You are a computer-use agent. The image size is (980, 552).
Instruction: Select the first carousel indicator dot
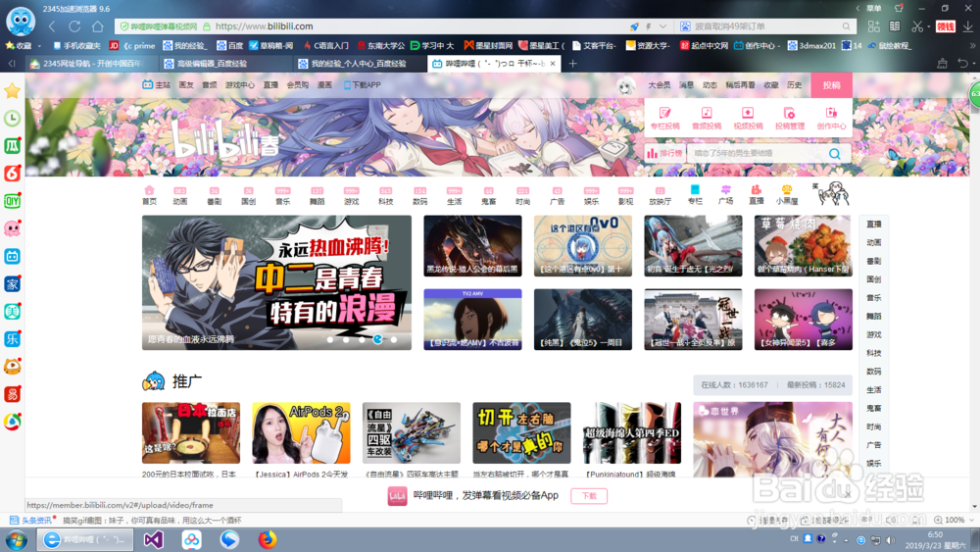330,339
